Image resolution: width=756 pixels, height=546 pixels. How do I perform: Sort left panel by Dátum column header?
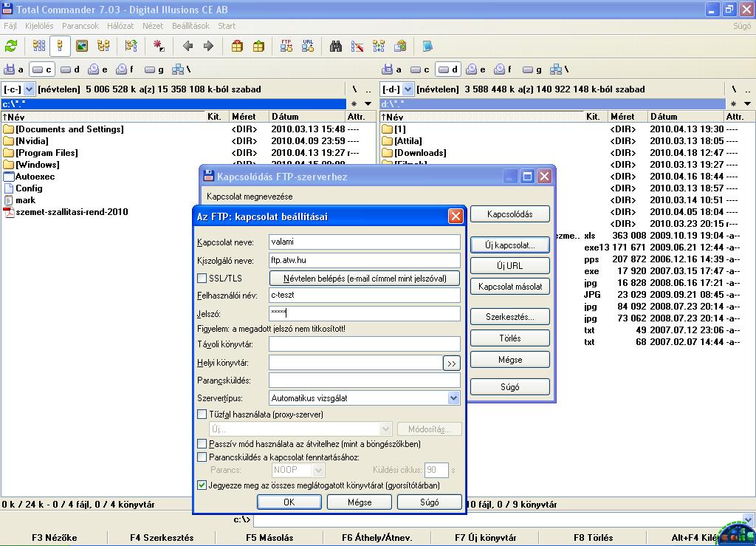(306, 117)
